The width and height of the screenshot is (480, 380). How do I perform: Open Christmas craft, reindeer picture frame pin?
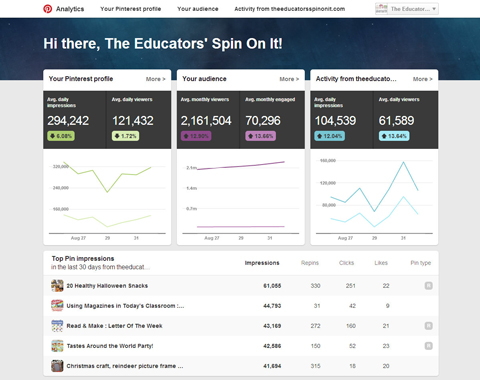point(125,366)
